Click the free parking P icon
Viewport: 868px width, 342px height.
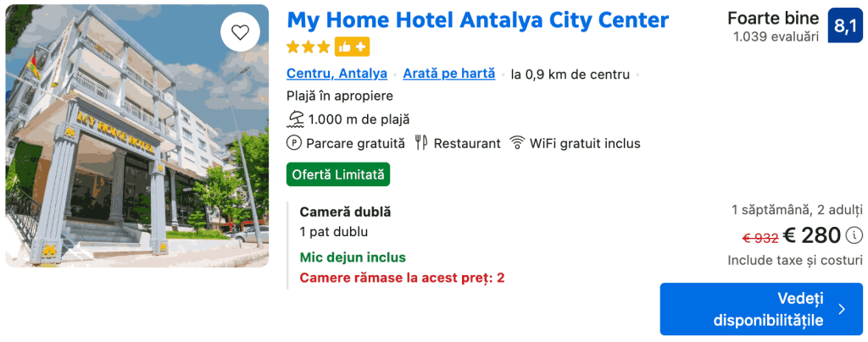pyautogui.click(x=294, y=144)
